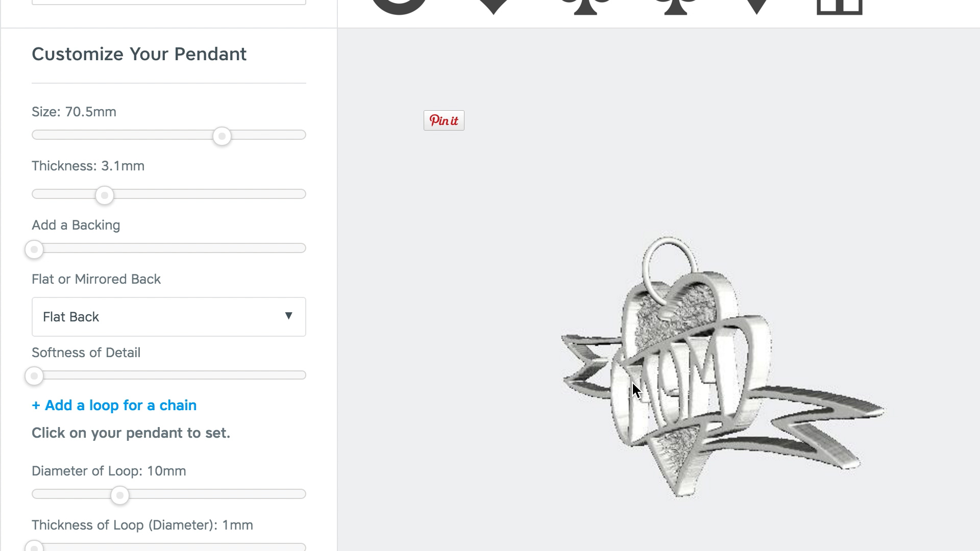Screen dimensions: 980x551
Task: Pick the second club/spade icon in the top row
Action: point(675,6)
